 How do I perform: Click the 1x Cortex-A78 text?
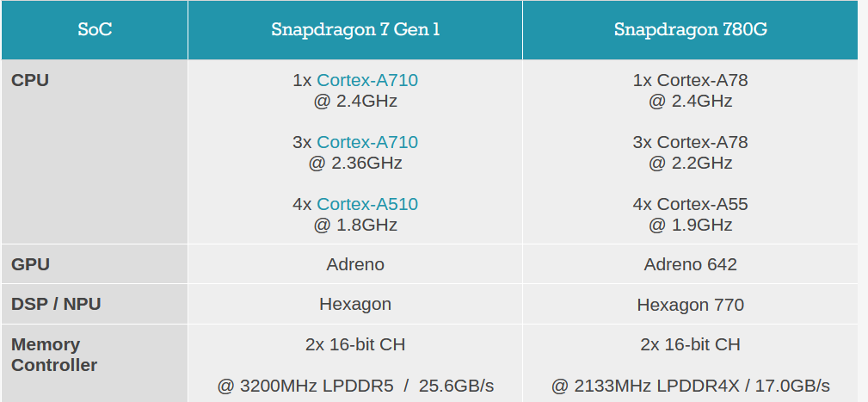[x=690, y=81]
